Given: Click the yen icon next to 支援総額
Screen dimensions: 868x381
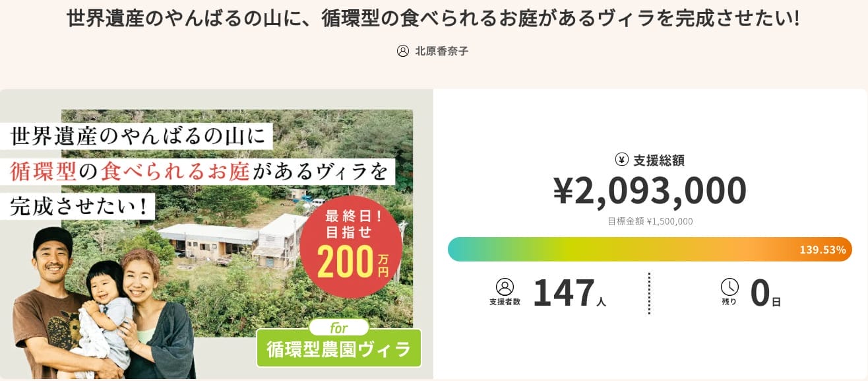Looking at the screenshot, I should (x=621, y=159).
